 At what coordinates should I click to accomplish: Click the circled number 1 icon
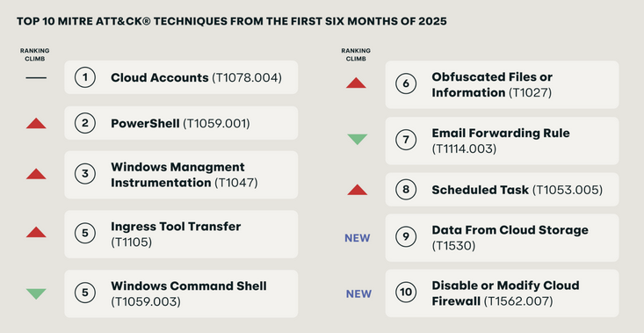tap(85, 77)
